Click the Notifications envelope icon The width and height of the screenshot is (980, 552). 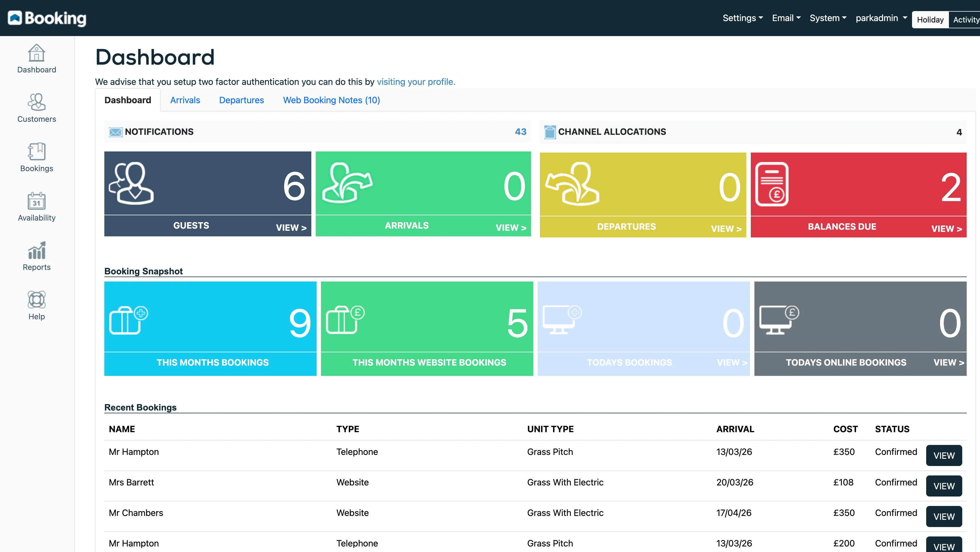[115, 132]
